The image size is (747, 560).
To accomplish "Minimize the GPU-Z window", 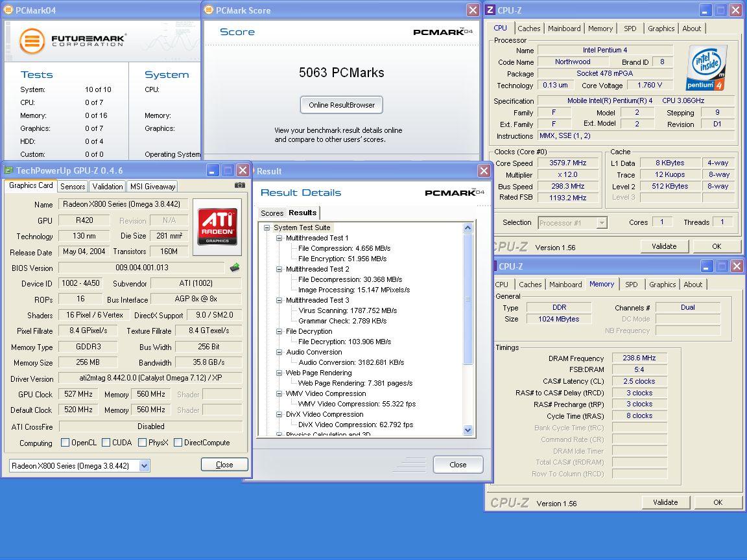I will click(x=213, y=170).
